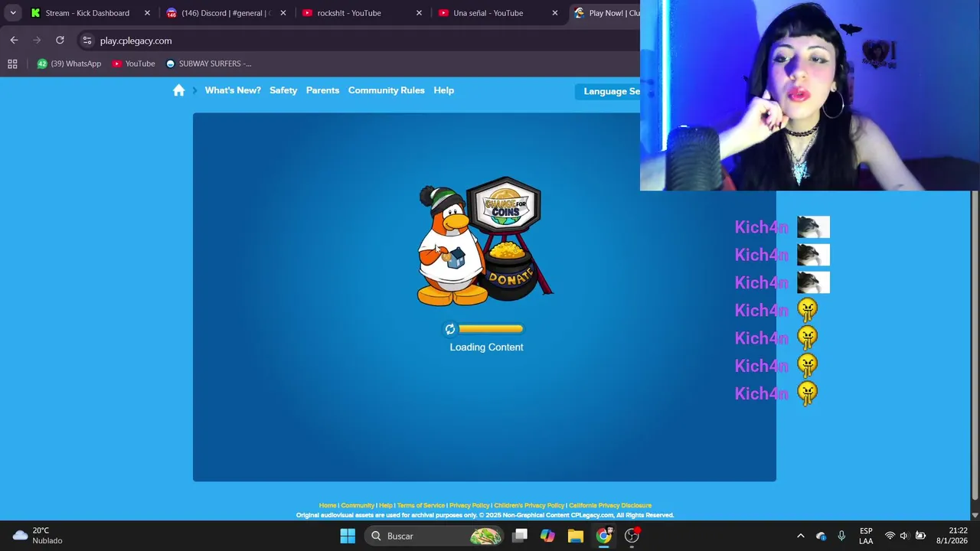980x551 pixels.
Task: Open the volume speaker tray icon
Action: [904, 536]
